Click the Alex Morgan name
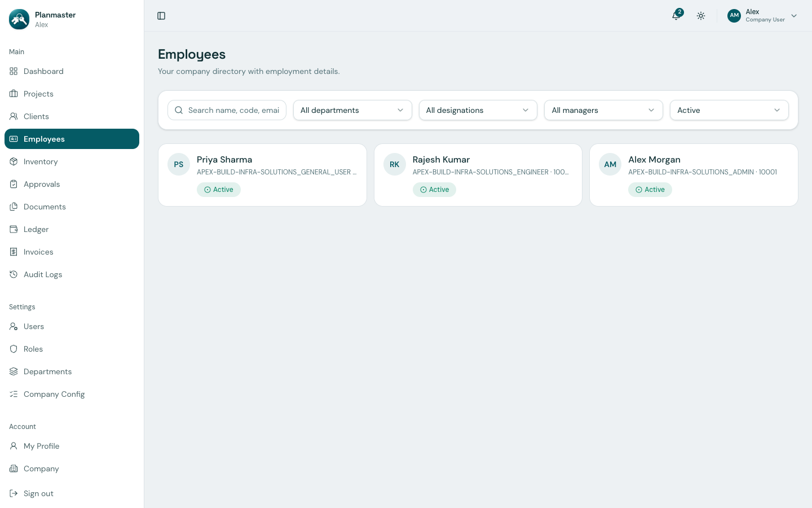This screenshot has height=508, width=812. [654, 160]
